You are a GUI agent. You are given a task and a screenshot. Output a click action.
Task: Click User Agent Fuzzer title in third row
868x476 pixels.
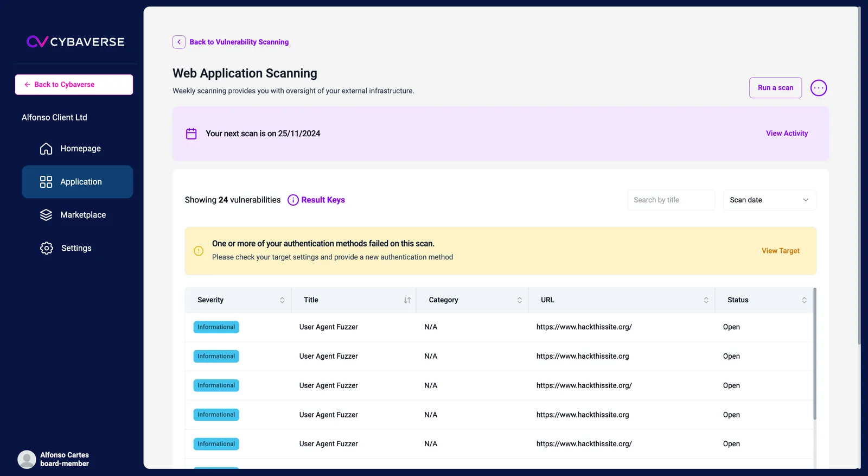(328, 385)
